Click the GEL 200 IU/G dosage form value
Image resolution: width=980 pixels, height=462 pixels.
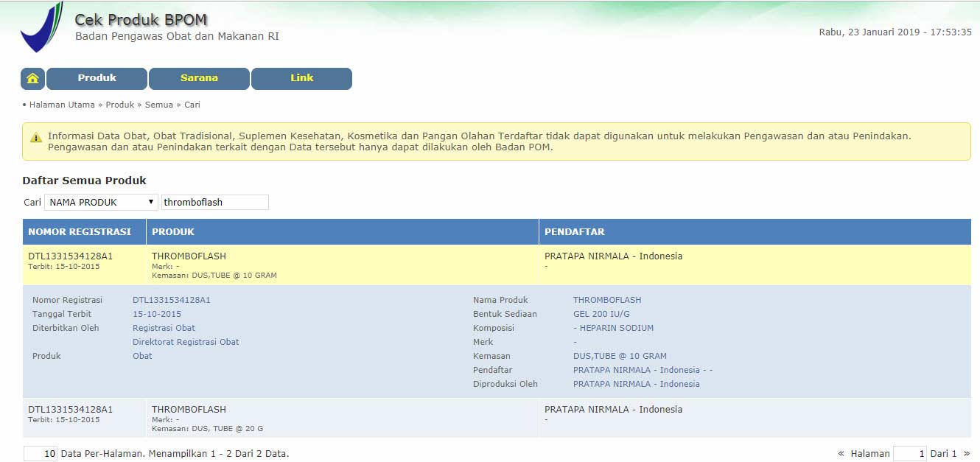[601, 314]
